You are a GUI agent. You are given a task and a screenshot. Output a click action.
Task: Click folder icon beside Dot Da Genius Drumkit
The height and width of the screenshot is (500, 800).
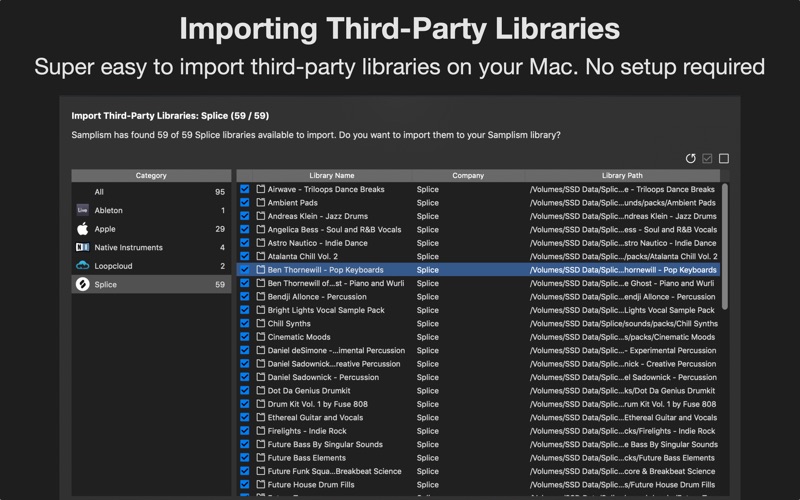261,390
